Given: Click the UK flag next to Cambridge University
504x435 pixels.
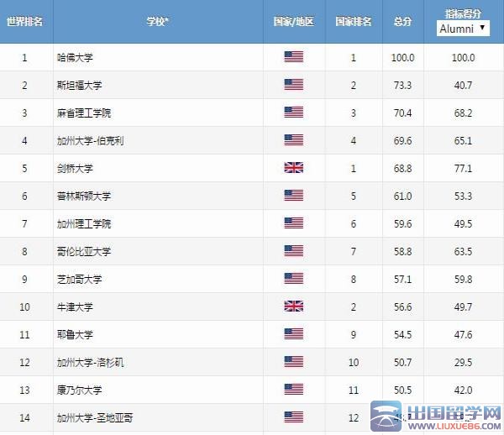Looking at the screenshot, I should point(293,168).
